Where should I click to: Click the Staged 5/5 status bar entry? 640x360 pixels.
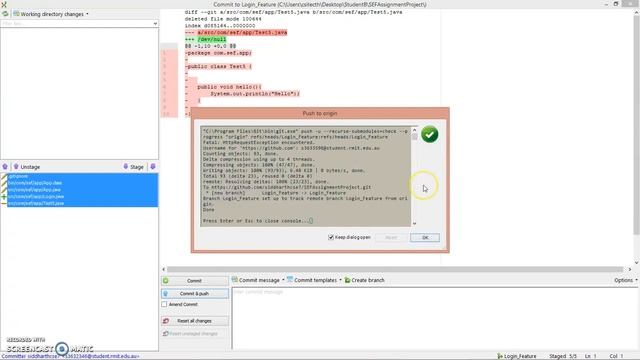563,356
